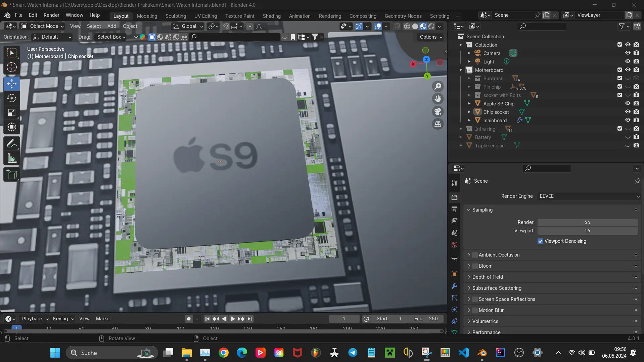This screenshot has height=362, width=644.
Task: Uncheck the Motherboard collection checkbox
Action: tap(619, 70)
